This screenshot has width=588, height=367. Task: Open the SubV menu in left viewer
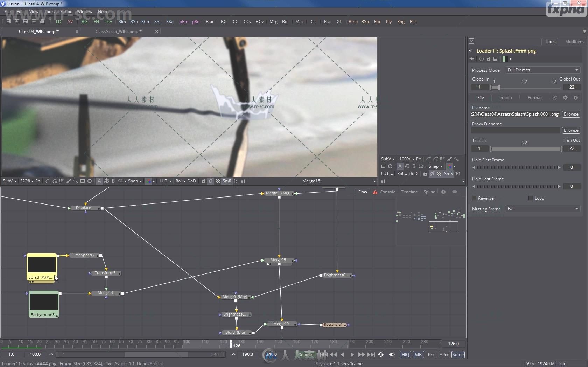(x=9, y=181)
